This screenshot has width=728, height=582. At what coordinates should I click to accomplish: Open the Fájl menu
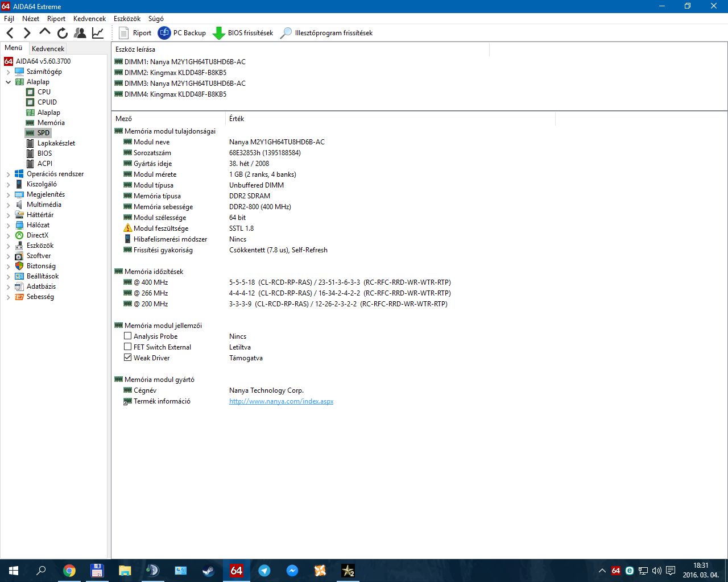[x=9, y=19]
